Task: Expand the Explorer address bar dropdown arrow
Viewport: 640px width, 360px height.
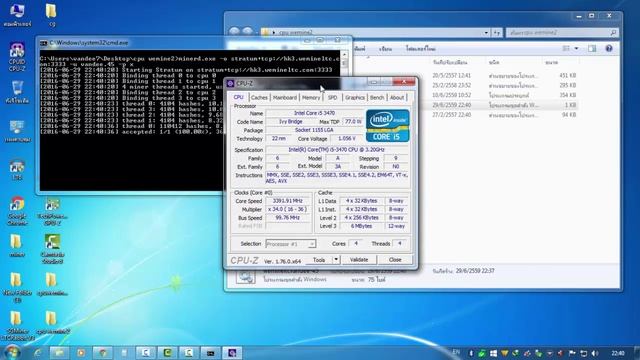Action: pos(486,33)
